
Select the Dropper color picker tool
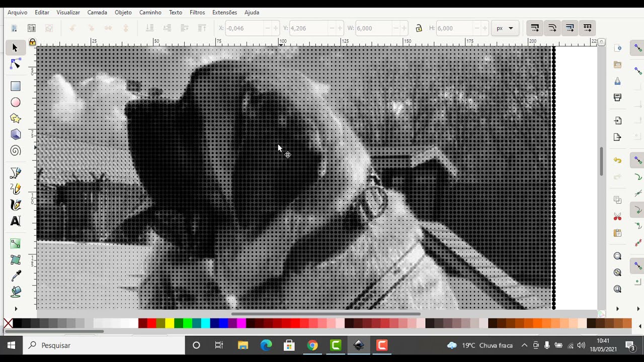point(15,276)
